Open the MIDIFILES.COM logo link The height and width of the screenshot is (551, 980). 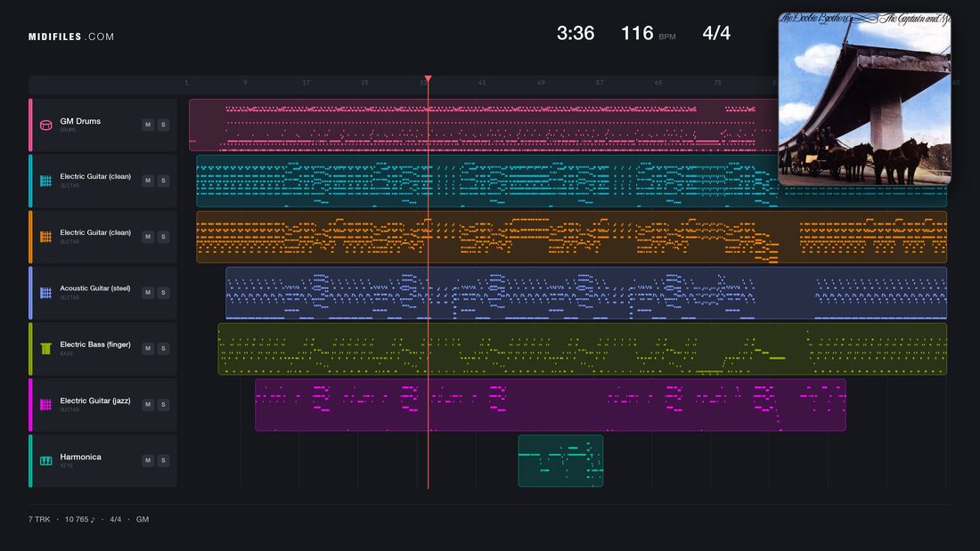pyautogui.click(x=71, y=36)
